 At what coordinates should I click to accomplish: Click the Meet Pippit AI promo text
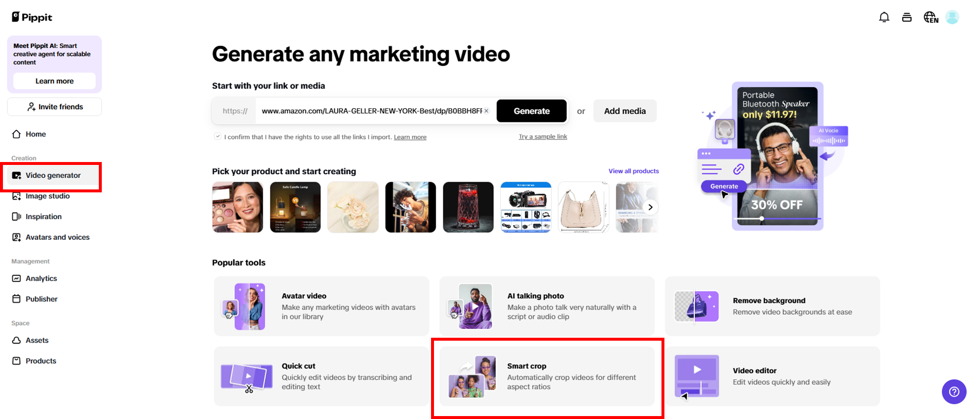click(52, 54)
